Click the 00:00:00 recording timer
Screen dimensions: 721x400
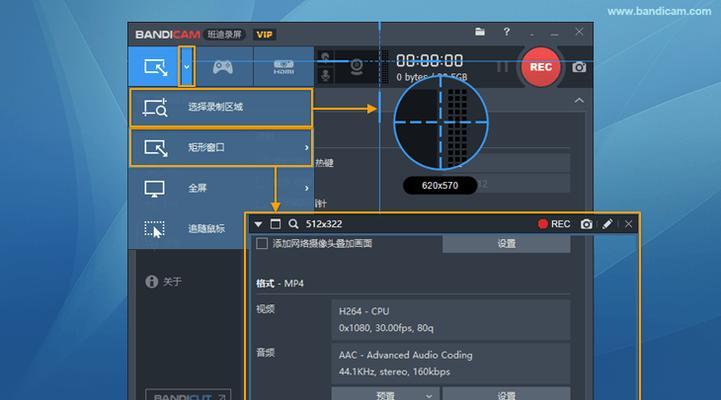(429, 60)
